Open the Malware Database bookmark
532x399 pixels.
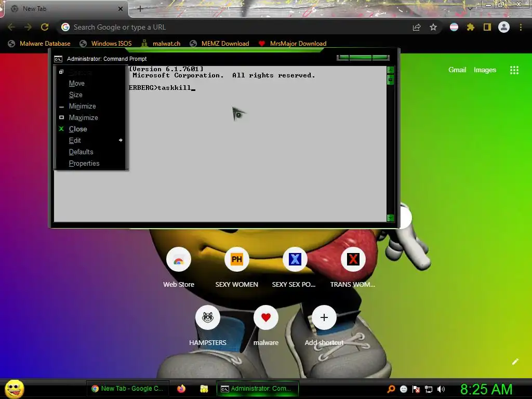click(x=39, y=44)
